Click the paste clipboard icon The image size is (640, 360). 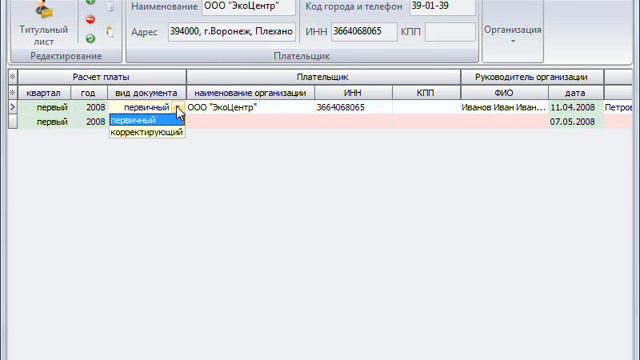(110, 32)
